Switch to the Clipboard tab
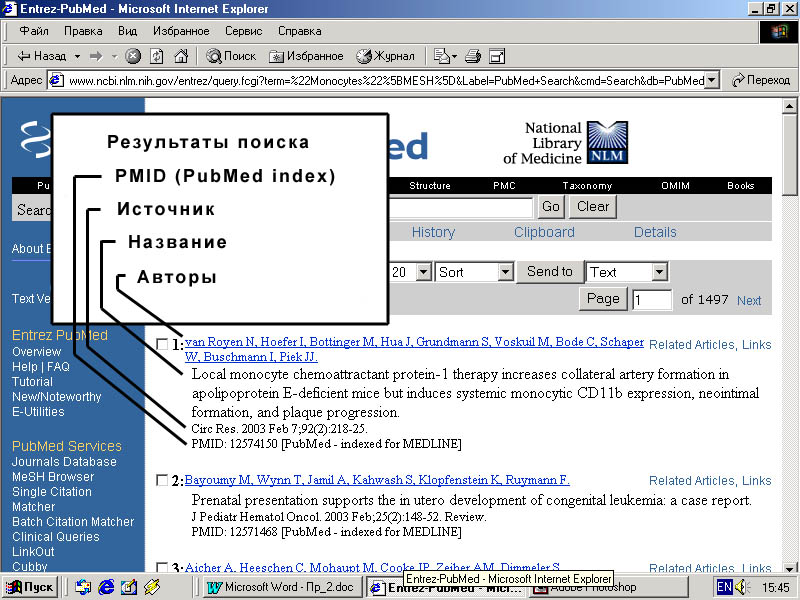The height and width of the screenshot is (600, 800). (544, 232)
